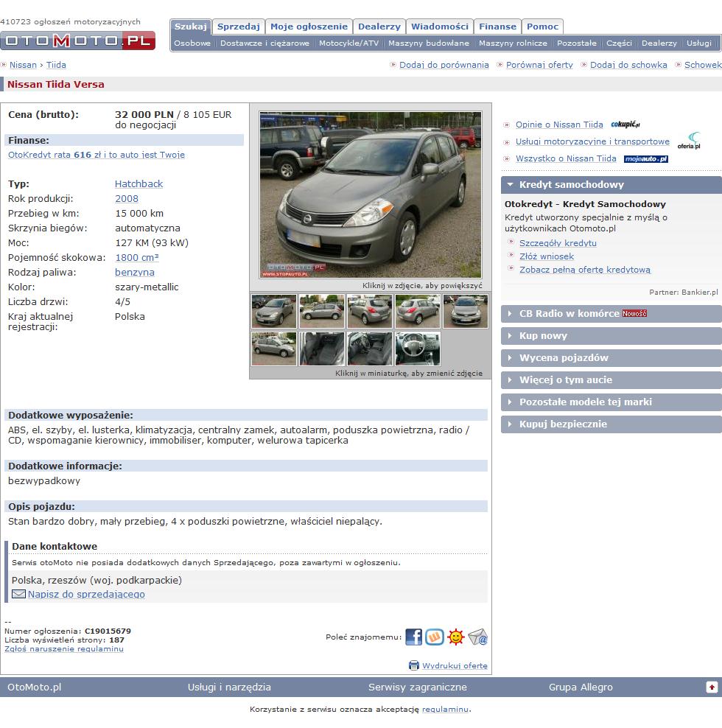
Task: Click the Hatchback type link
Action: [x=139, y=184]
